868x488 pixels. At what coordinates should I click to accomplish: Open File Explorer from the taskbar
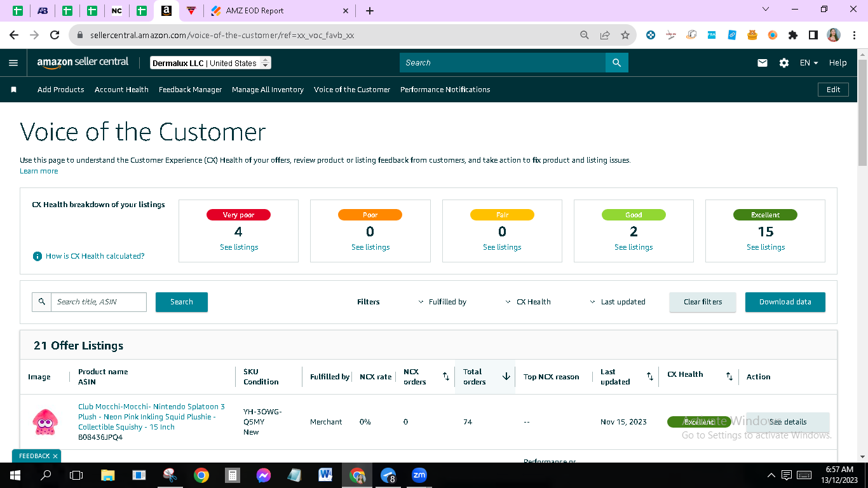[x=107, y=475]
